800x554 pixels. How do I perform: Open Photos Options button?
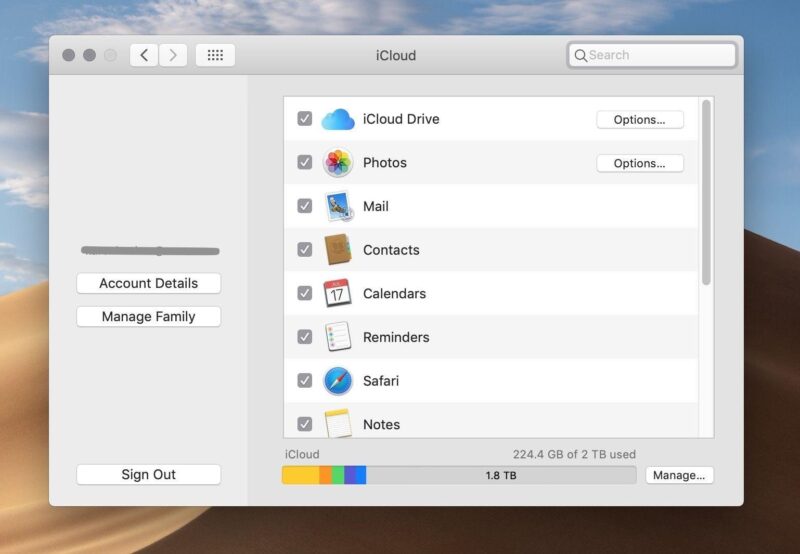pyautogui.click(x=640, y=163)
